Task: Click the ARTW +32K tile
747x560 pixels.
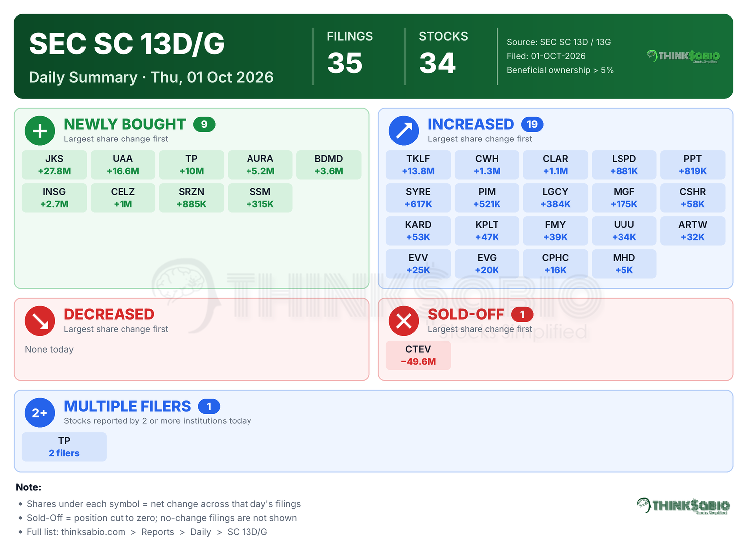Action: (x=693, y=231)
